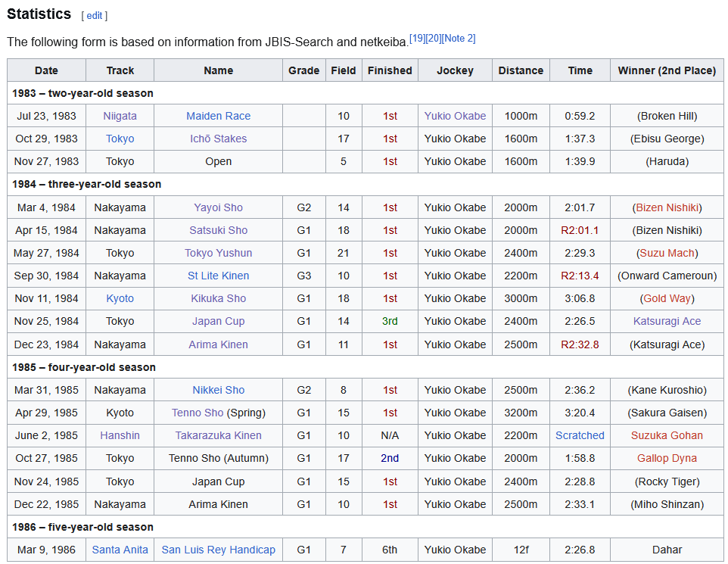Click Arima Kinen link in 1984 row
Screen dimensions: 728x564
(x=218, y=344)
